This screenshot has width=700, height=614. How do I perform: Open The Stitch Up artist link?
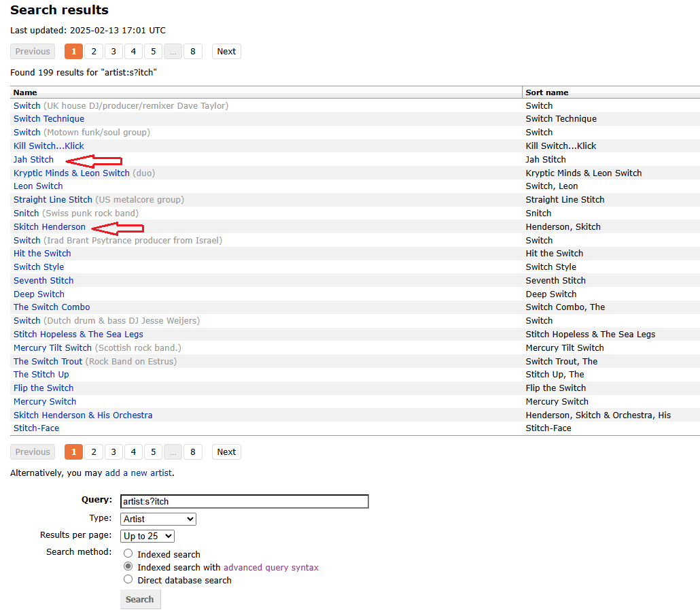click(x=41, y=374)
